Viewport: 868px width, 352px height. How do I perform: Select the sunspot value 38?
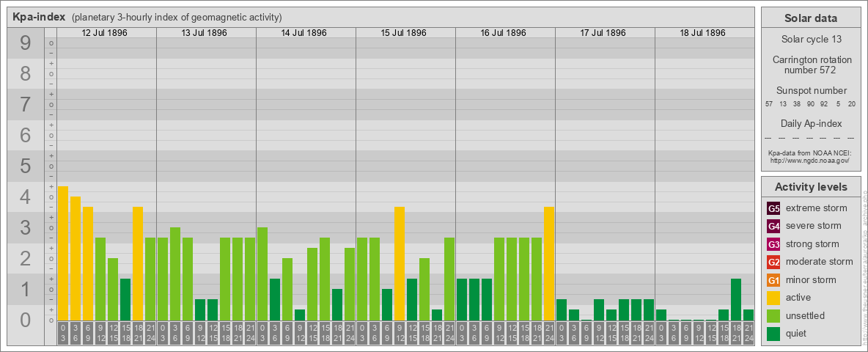click(797, 104)
